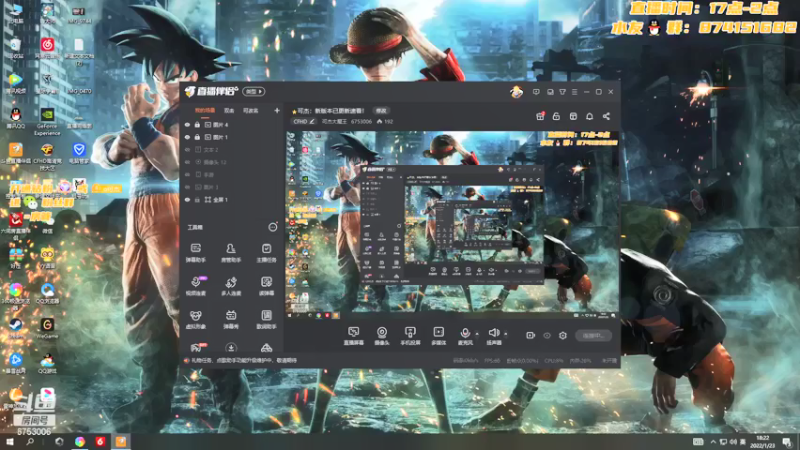
Task: Open the 弹幕秀 tool
Action: click(x=231, y=319)
